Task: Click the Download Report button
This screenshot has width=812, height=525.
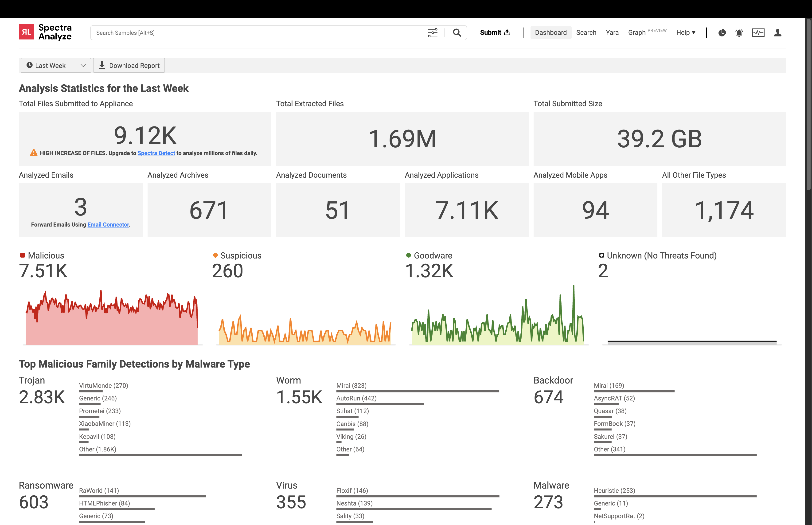Action: coord(129,66)
